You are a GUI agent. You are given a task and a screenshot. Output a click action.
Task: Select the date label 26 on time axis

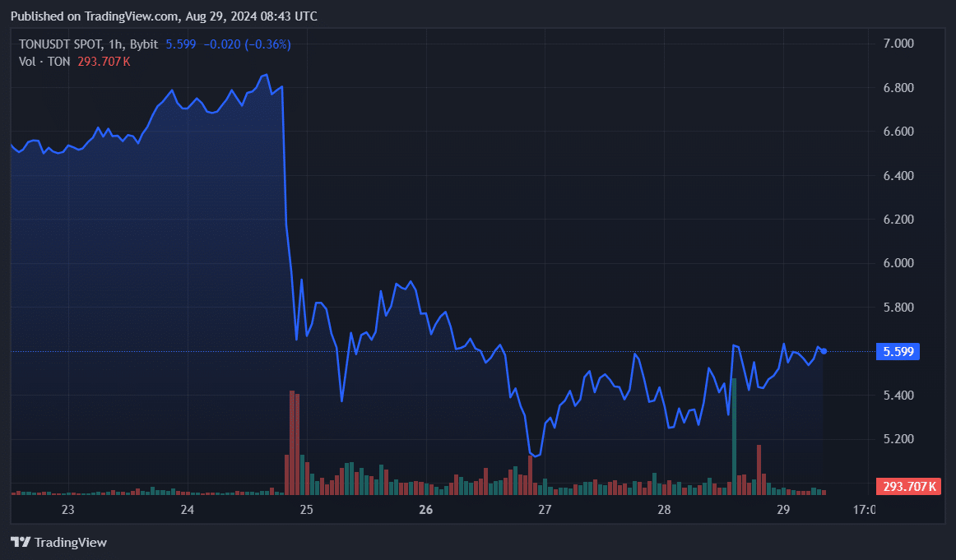pyautogui.click(x=425, y=510)
